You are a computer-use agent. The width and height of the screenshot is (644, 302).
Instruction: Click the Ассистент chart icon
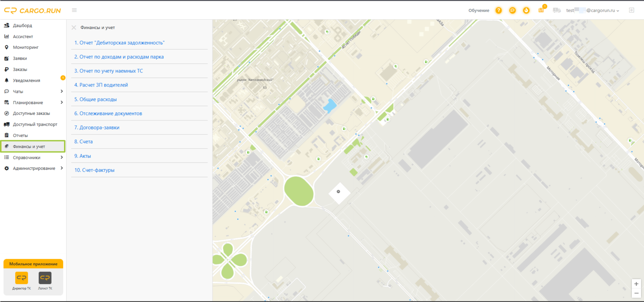6,36
